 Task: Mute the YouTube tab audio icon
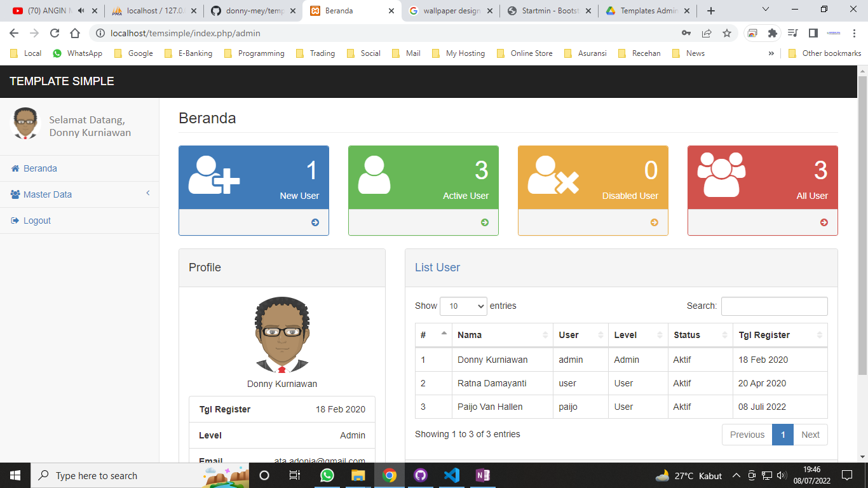(x=81, y=11)
